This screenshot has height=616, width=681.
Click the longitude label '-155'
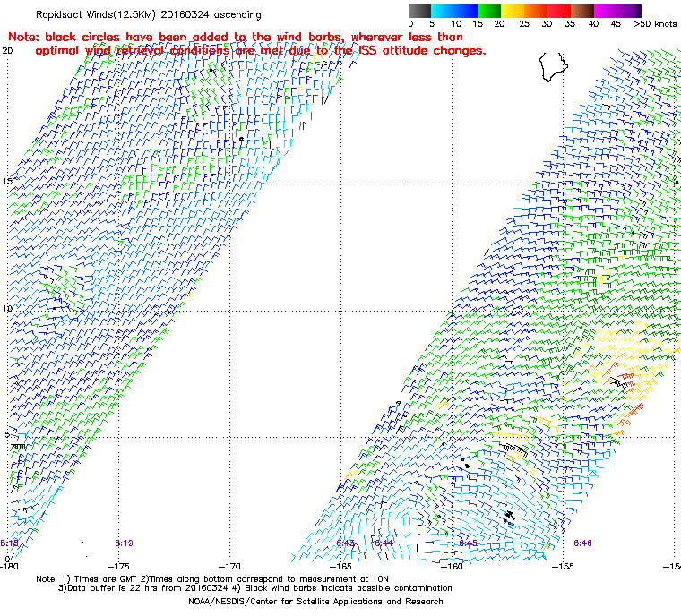click(x=564, y=566)
